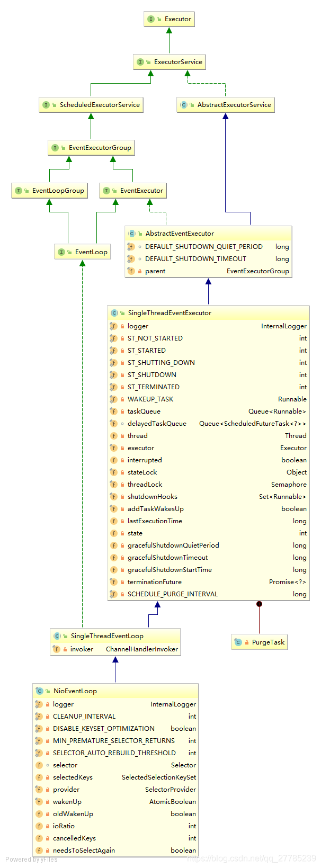Image resolution: width=321 pixels, height=868 pixels.
Task: Select the MIN_PREMATURE_SELECTOR_RETURNS field
Action: coord(115,741)
